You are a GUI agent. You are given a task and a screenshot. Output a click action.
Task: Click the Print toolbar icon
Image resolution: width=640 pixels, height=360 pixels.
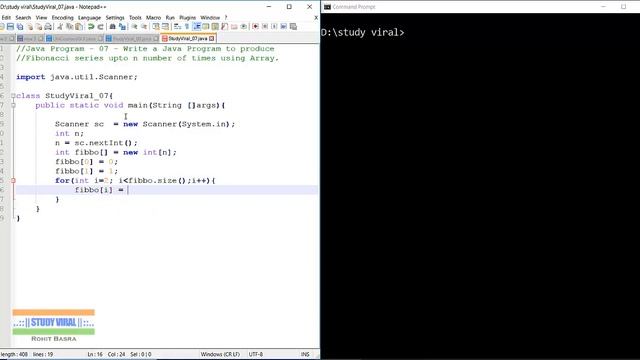[x=48, y=27]
